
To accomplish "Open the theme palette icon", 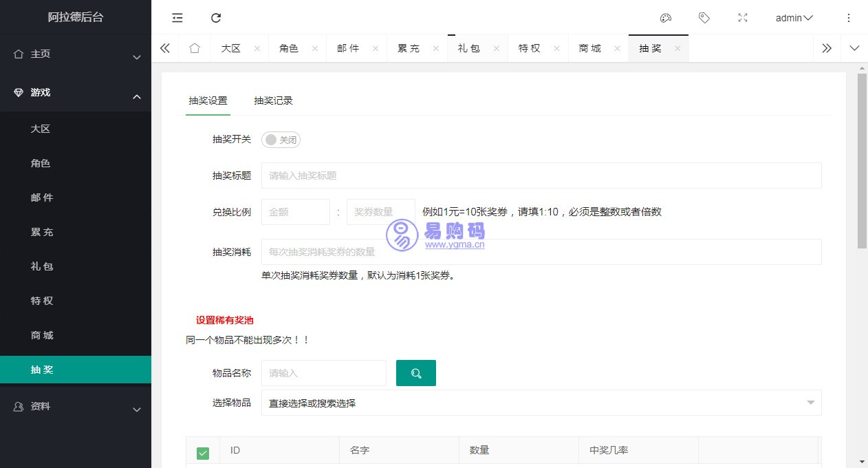I will coord(665,18).
